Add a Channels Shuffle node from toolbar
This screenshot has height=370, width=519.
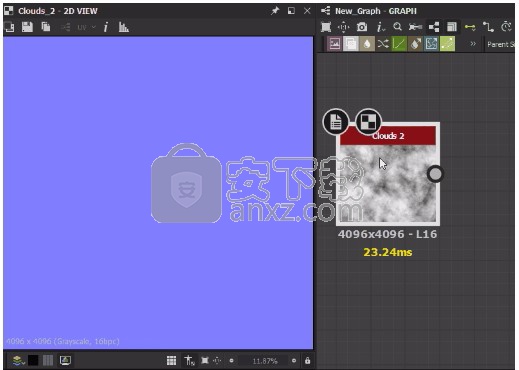pyautogui.click(x=383, y=44)
